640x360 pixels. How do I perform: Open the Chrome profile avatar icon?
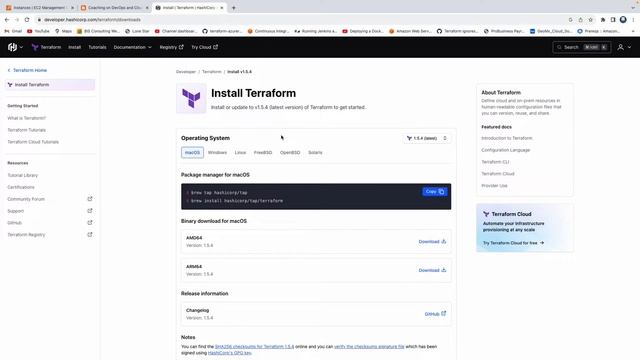pos(623,20)
